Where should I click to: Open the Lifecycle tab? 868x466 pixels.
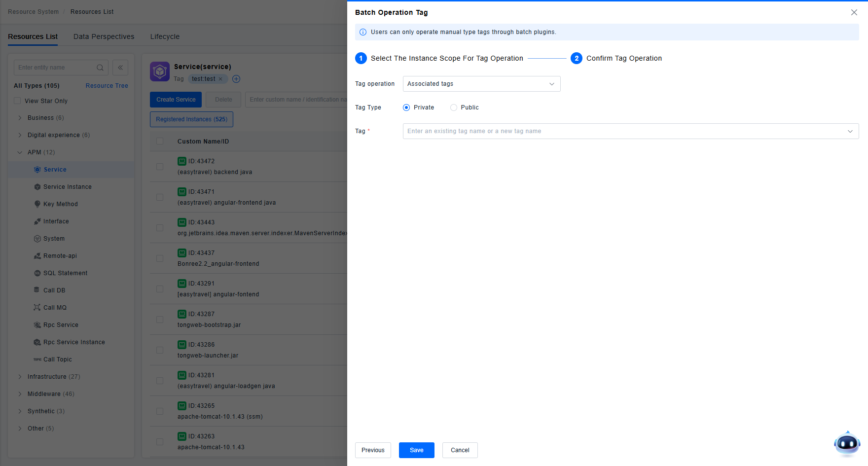click(x=165, y=36)
